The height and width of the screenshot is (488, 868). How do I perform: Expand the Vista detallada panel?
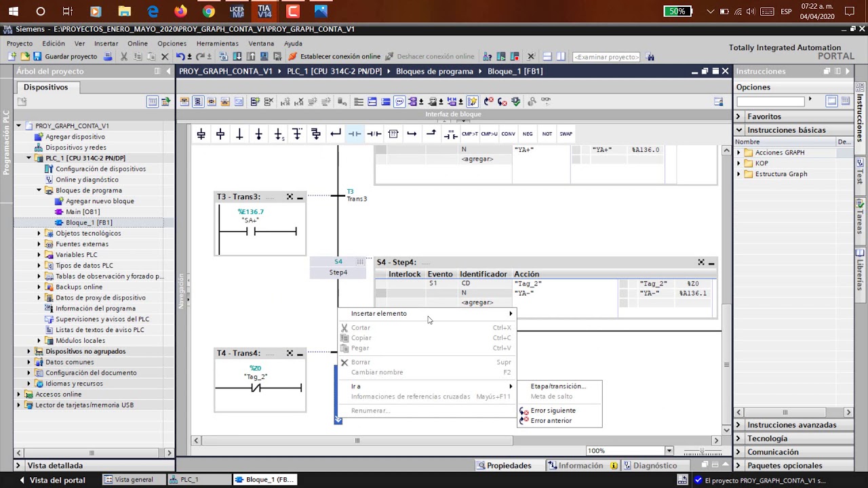(x=18, y=466)
